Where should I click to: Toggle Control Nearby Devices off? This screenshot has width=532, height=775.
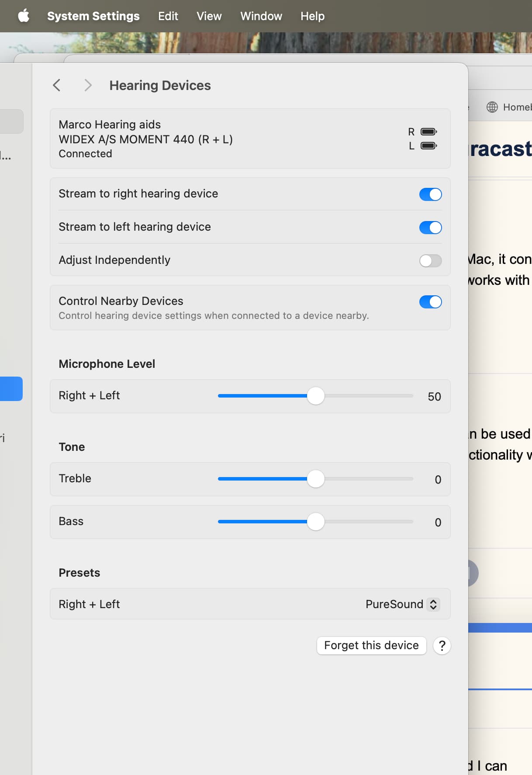(430, 302)
